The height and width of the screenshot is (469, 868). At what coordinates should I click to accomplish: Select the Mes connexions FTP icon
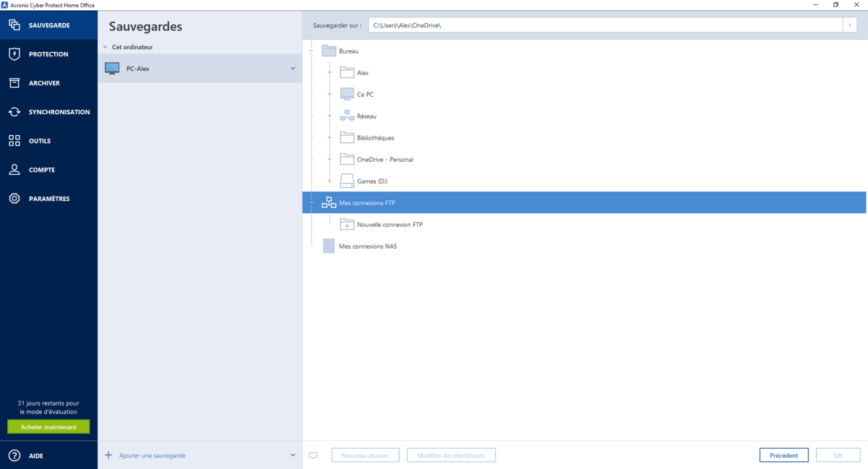(x=329, y=202)
